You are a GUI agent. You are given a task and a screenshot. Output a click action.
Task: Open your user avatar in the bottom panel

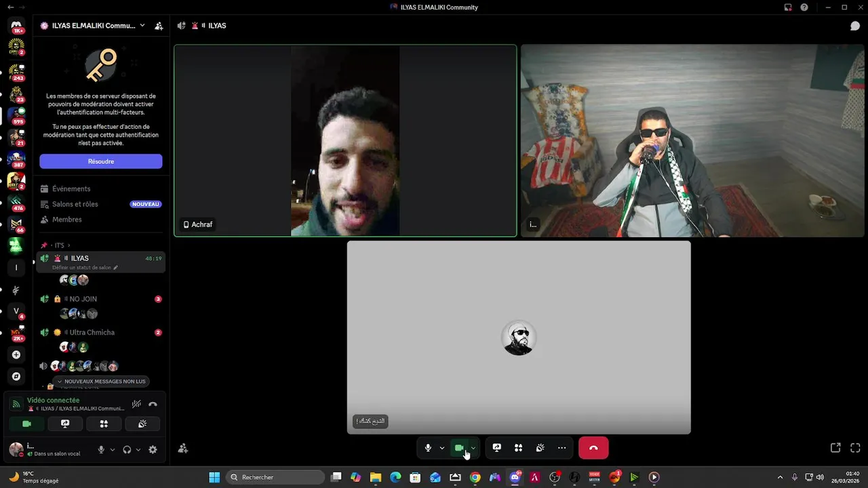(16, 449)
